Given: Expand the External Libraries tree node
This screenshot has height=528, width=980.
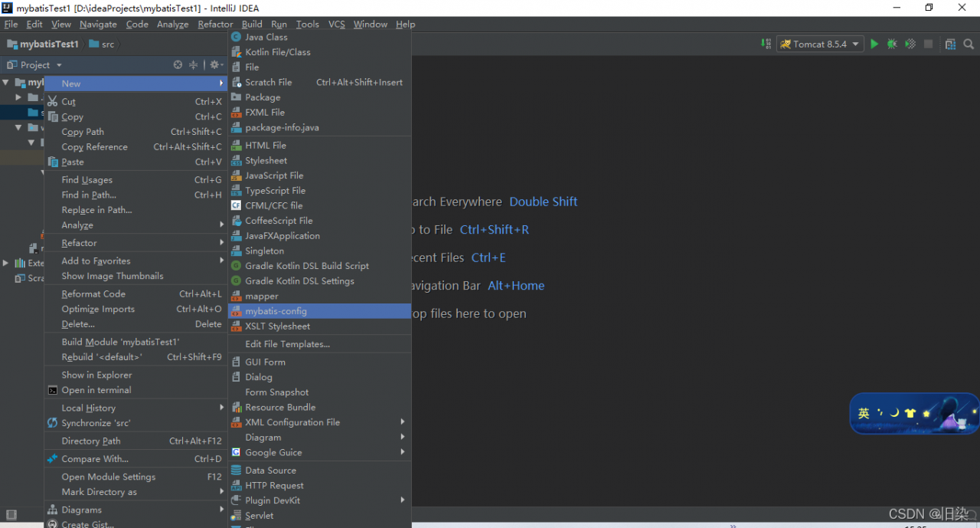Looking at the screenshot, I should tap(6, 263).
